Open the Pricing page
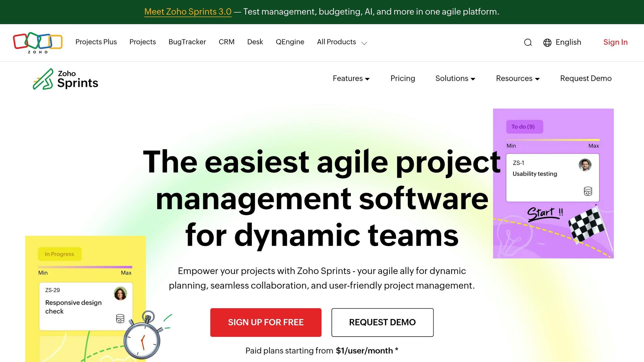This screenshot has width=644, height=362. tap(403, 79)
